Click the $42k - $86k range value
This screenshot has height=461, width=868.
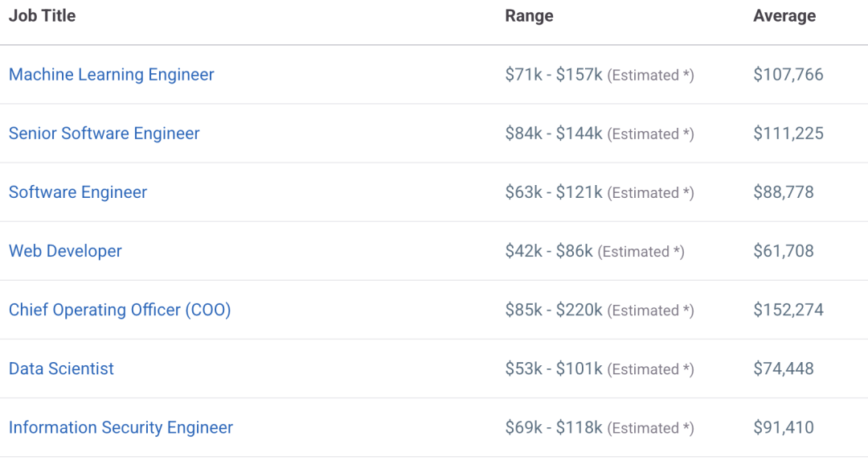coord(549,251)
